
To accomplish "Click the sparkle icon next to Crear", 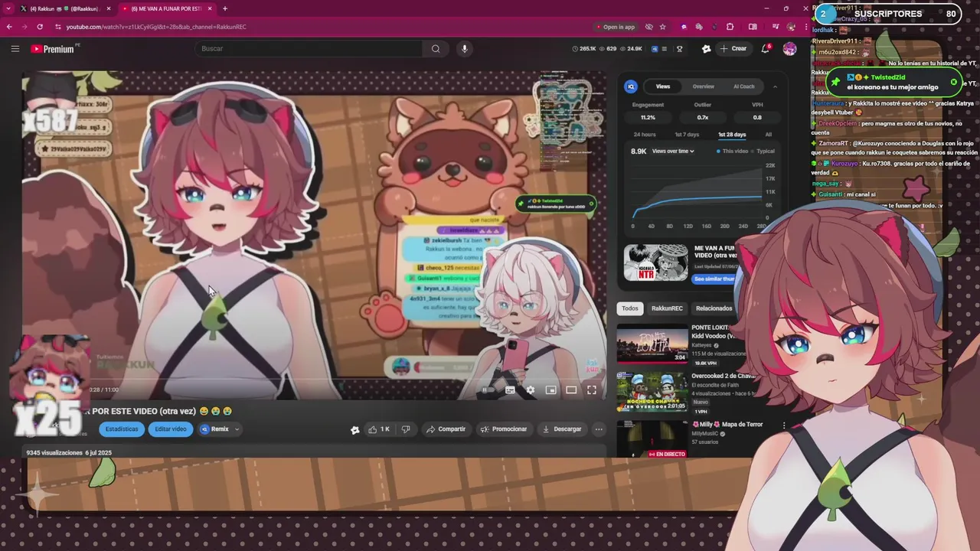I will tap(706, 49).
